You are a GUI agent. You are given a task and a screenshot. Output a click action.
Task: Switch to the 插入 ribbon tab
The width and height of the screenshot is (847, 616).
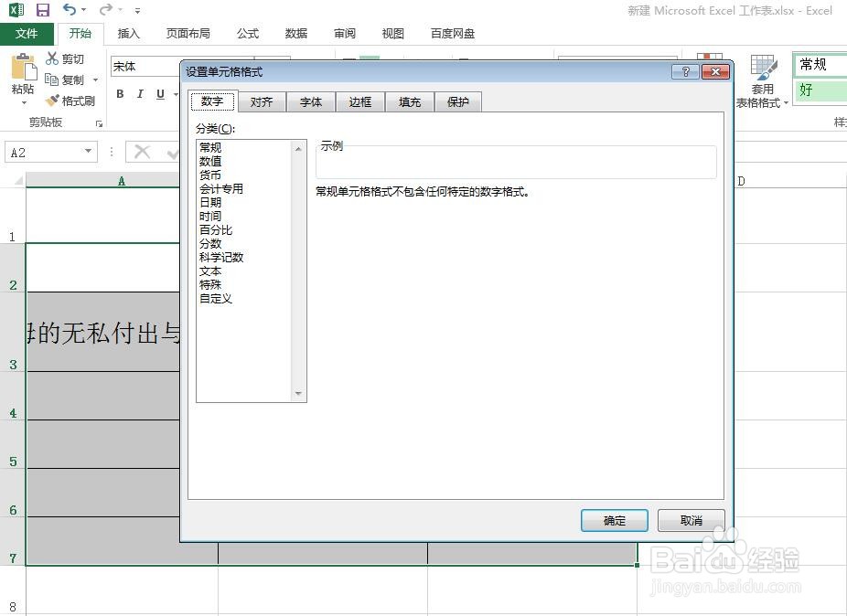127,33
